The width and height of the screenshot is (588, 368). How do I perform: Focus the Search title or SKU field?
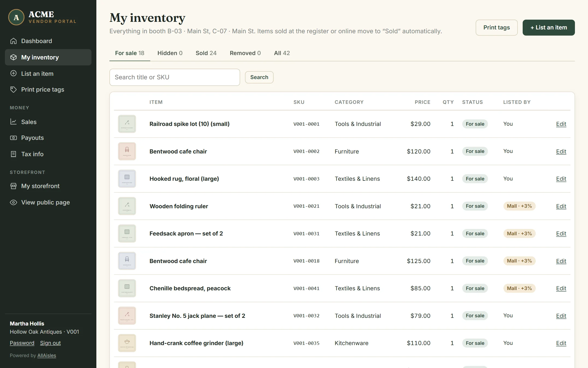(174, 77)
